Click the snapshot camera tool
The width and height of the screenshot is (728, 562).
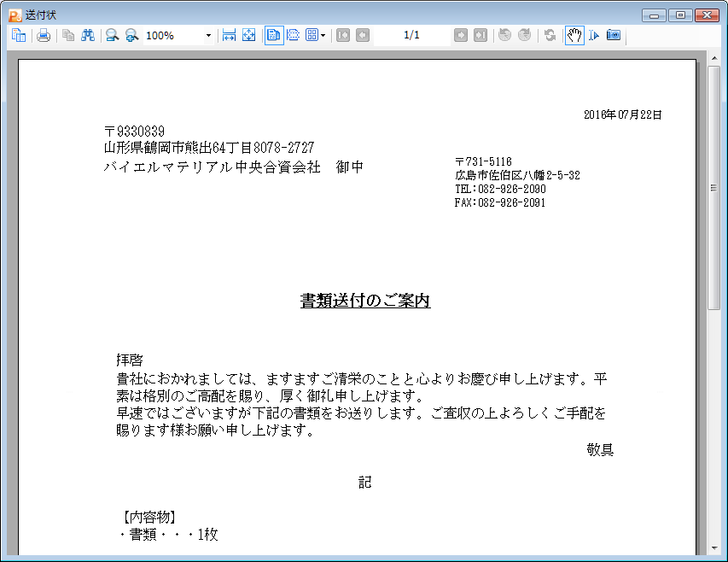click(614, 35)
